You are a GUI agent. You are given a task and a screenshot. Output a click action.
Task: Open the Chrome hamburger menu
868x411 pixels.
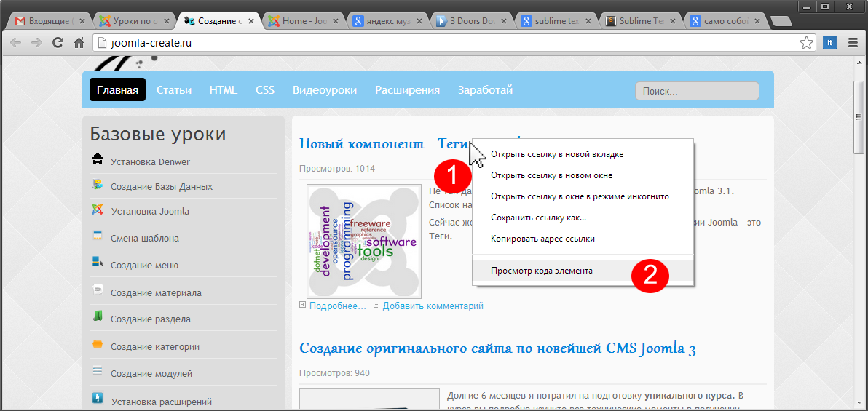click(x=853, y=43)
